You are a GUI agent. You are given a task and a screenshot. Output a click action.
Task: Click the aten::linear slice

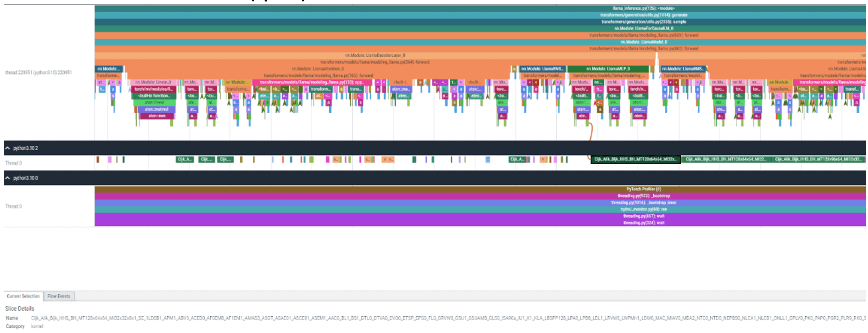point(154,102)
